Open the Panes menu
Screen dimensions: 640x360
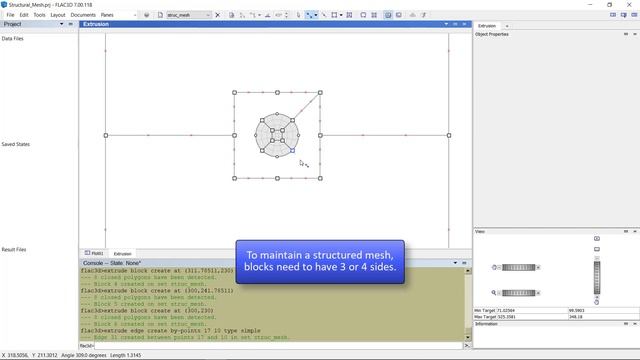coord(107,15)
